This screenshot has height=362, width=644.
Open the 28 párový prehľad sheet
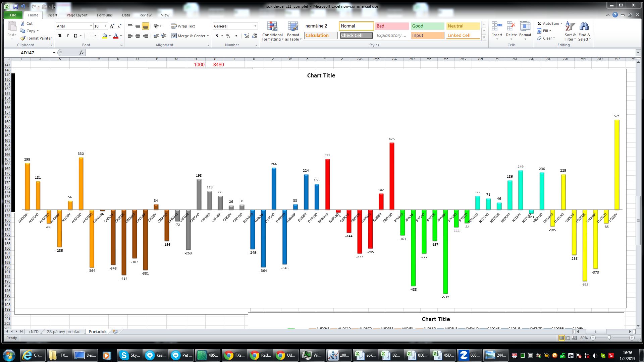coord(63,331)
